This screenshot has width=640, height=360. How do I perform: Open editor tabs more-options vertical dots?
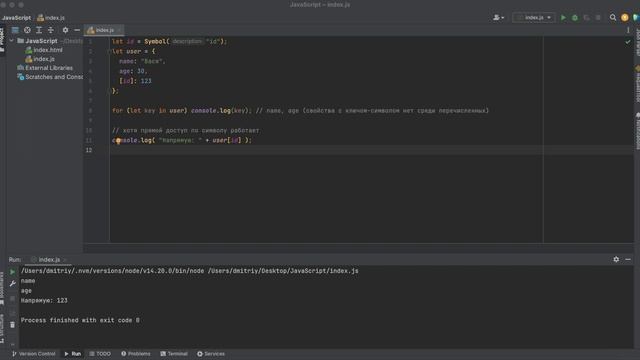pyautogui.click(x=628, y=30)
